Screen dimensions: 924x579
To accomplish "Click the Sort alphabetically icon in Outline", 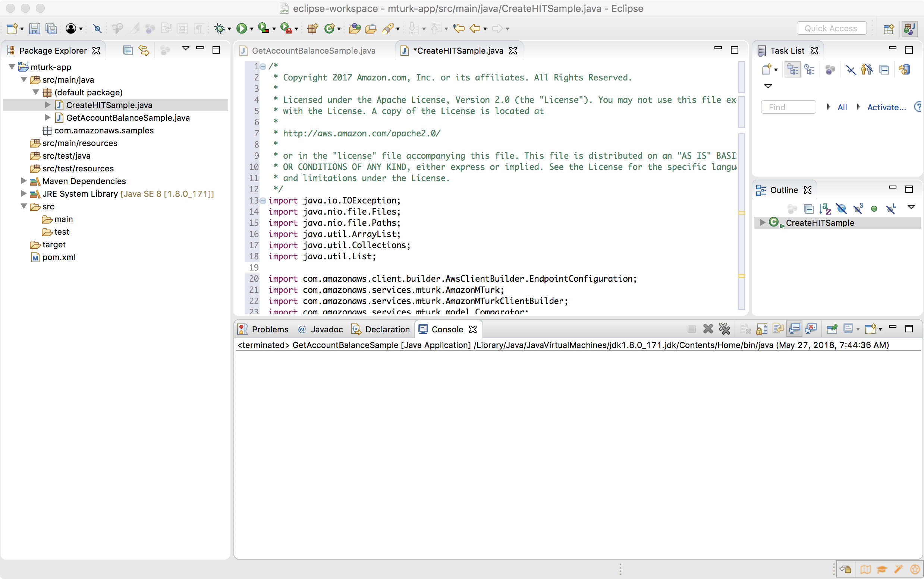I will point(825,209).
